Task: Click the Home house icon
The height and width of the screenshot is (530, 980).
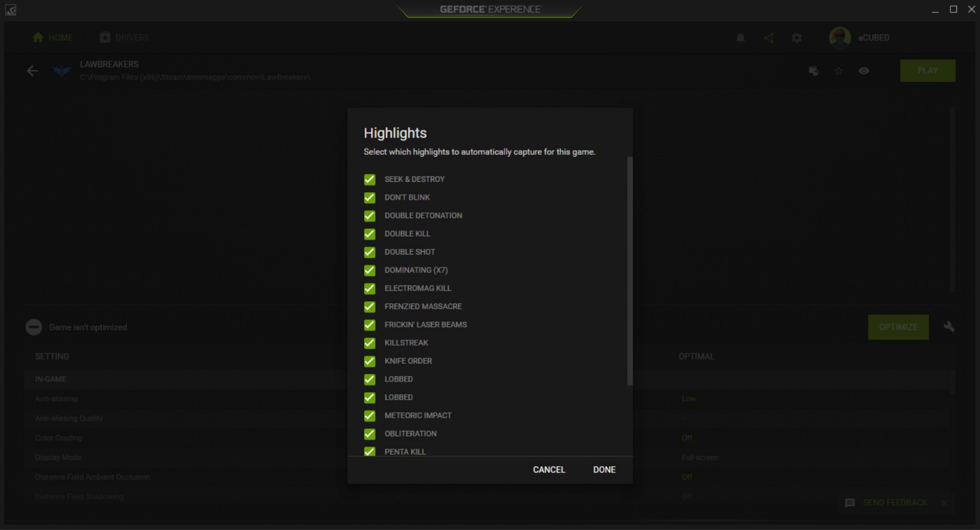Action: pos(38,37)
